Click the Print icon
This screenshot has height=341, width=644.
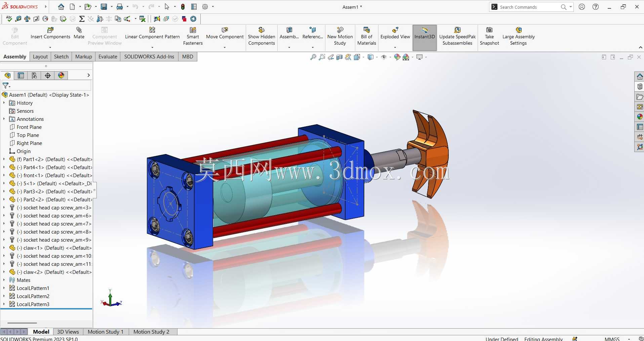(120, 7)
